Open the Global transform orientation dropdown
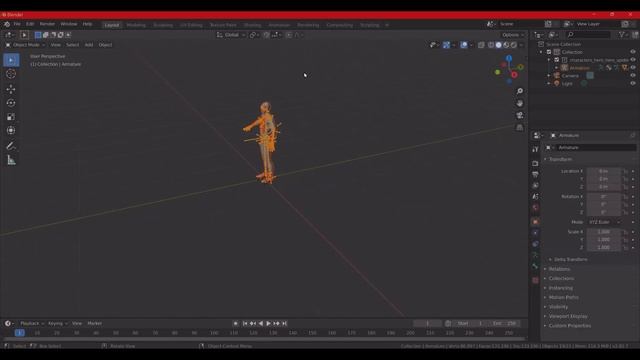 point(231,35)
